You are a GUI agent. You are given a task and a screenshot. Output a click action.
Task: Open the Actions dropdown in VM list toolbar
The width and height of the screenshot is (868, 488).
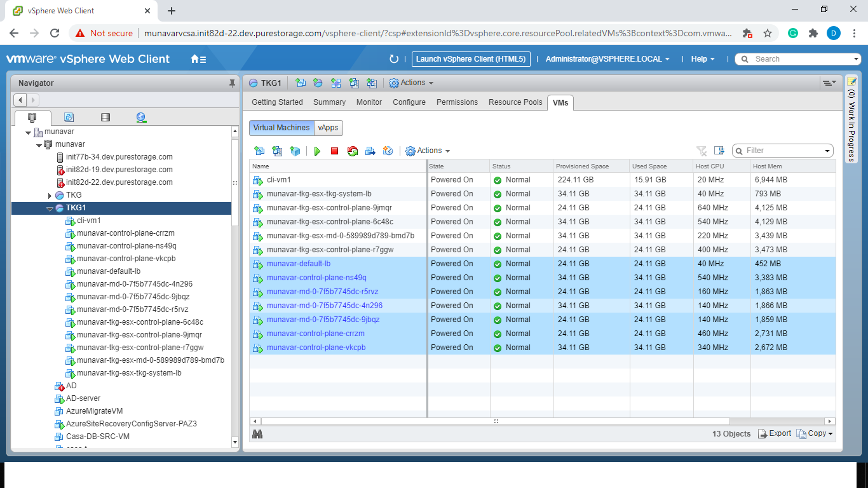(428, 151)
